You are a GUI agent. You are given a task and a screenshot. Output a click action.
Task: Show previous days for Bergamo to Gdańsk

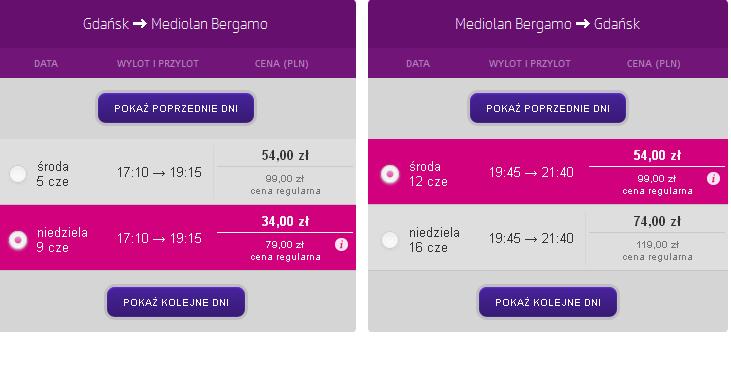click(x=548, y=108)
